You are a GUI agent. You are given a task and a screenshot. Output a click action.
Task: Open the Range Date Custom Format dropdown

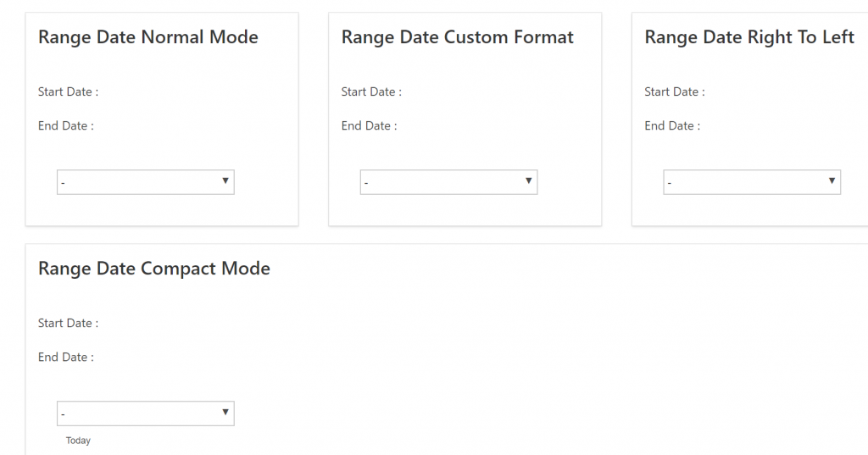448,182
